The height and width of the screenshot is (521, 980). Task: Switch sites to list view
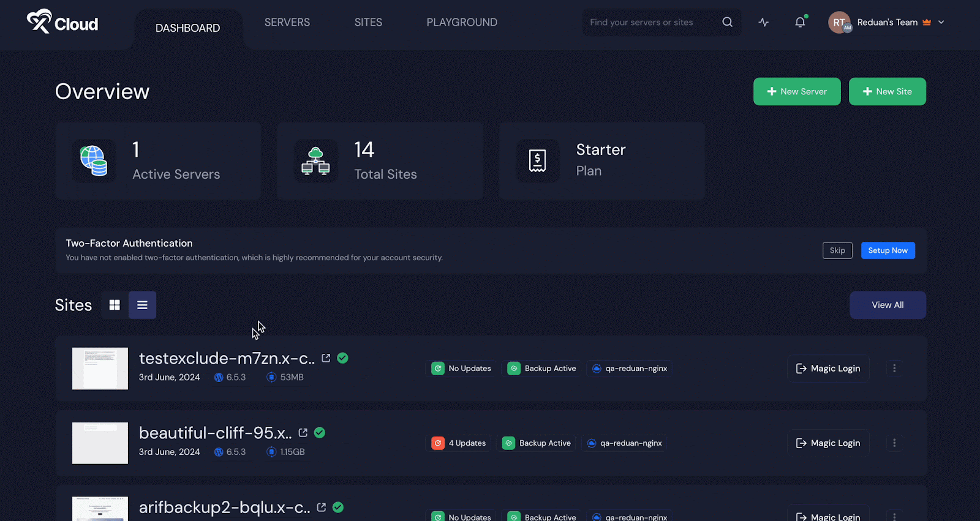pyautogui.click(x=142, y=305)
